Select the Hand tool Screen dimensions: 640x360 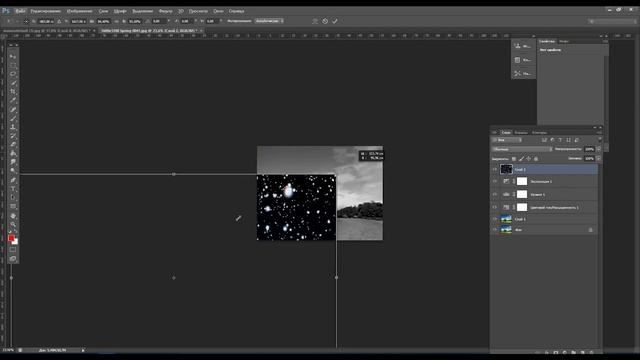[13, 216]
